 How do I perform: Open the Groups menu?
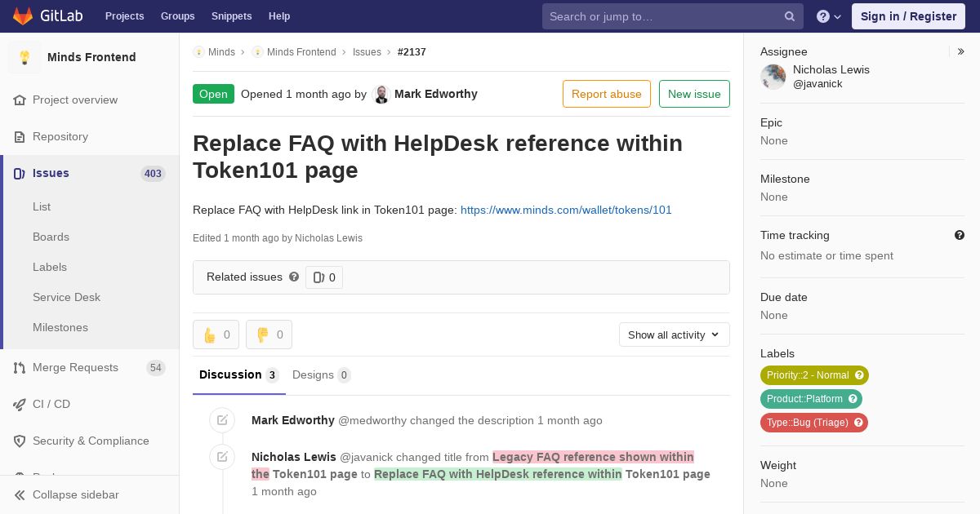tap(177, 16)
